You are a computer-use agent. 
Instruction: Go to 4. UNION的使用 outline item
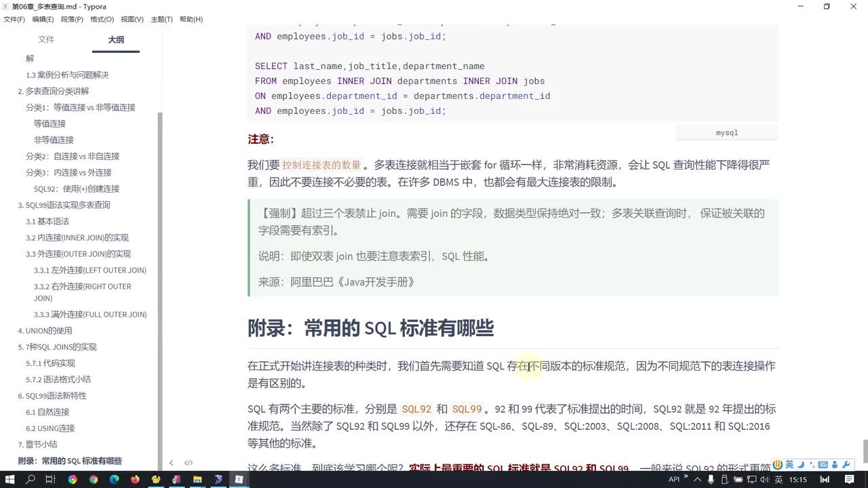[45, 331]
